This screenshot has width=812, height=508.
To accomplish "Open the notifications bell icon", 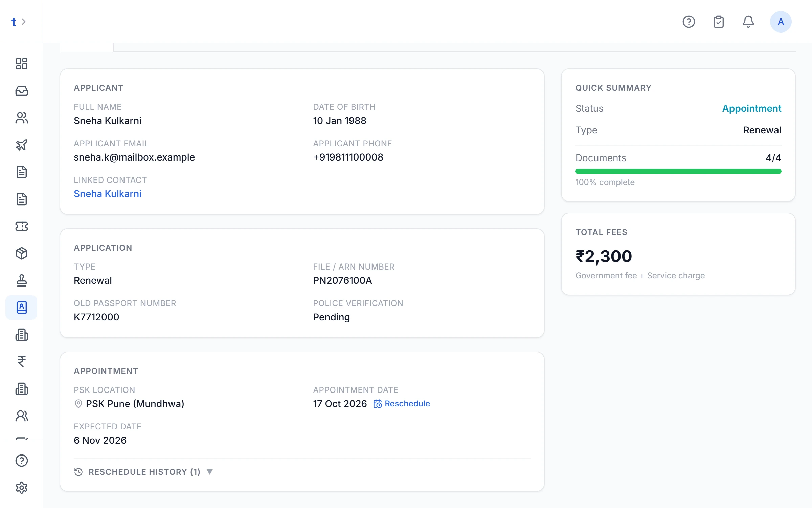I will point(748,22).
